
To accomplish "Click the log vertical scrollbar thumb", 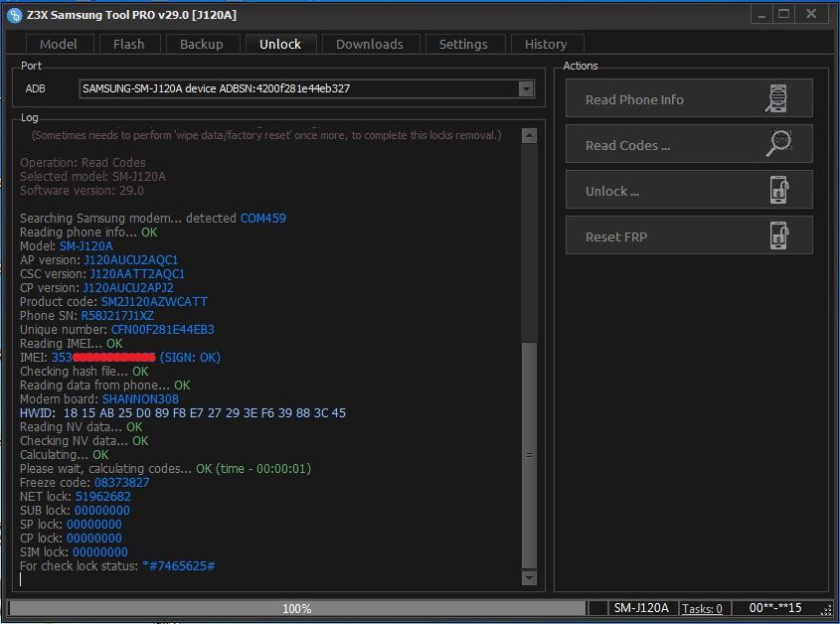I will click(529, 455).
